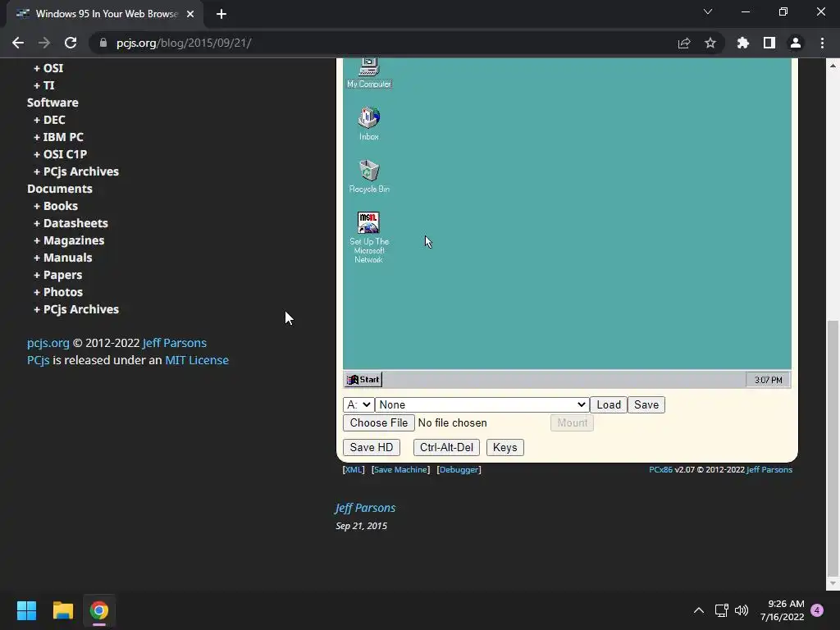Expand the DEC software item

click(49, 120)
